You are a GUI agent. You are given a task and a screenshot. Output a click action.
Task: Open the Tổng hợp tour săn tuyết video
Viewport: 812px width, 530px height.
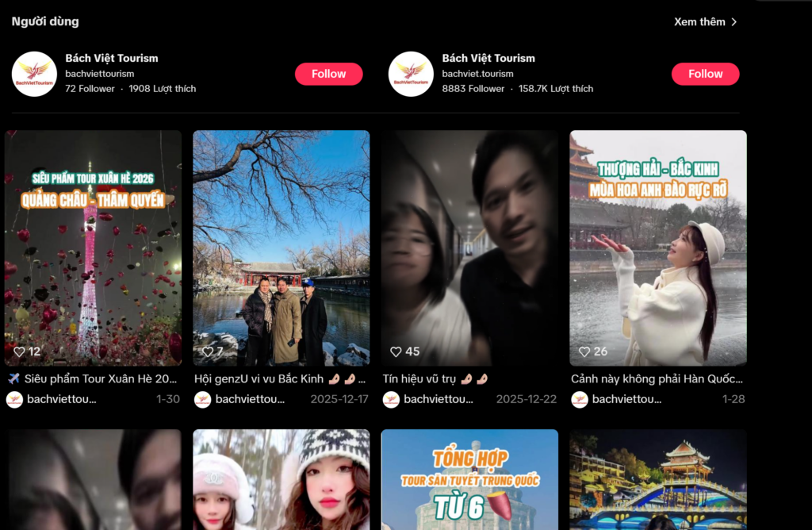[469, 479]
